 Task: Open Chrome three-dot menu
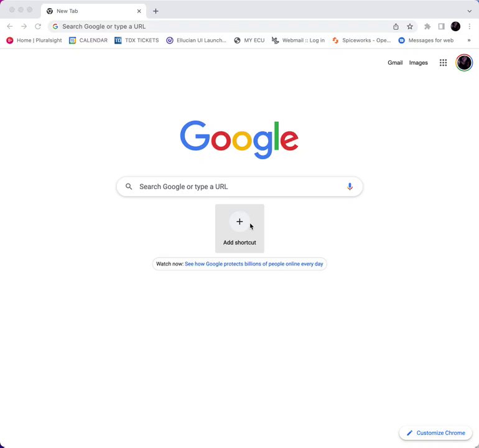pyautogui.click(x=469, y=27)
